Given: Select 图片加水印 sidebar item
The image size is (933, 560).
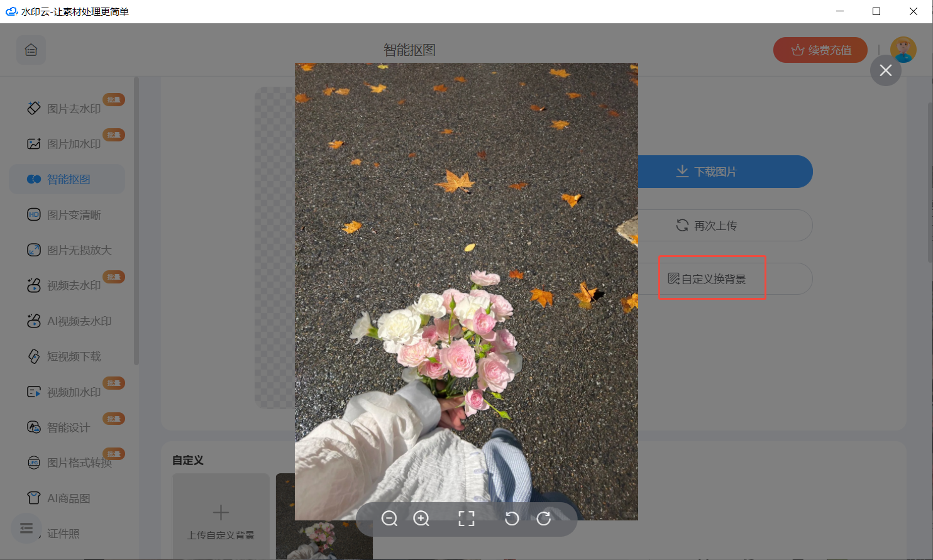Looking at the screenshot, I should (74, 144).
